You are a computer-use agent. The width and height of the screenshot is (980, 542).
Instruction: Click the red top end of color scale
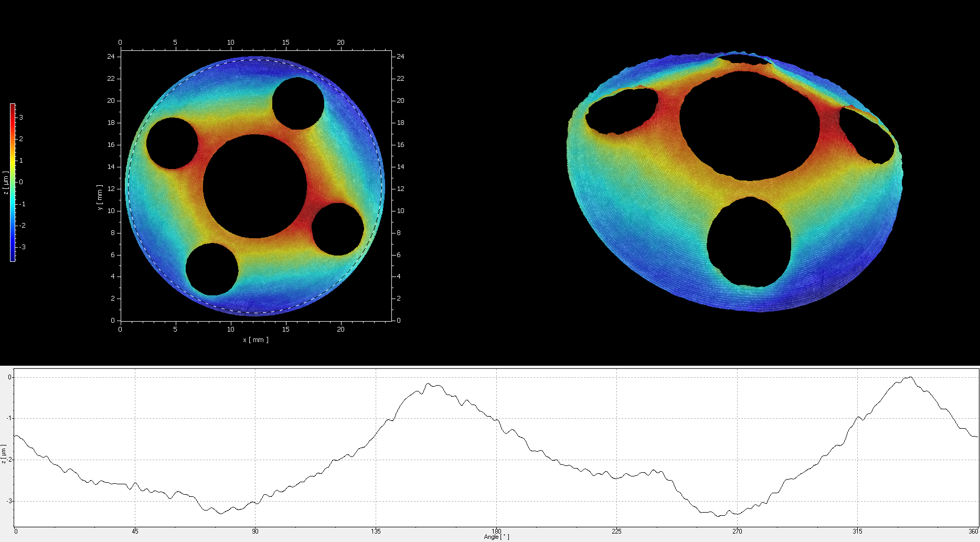(x=13, y=107)
